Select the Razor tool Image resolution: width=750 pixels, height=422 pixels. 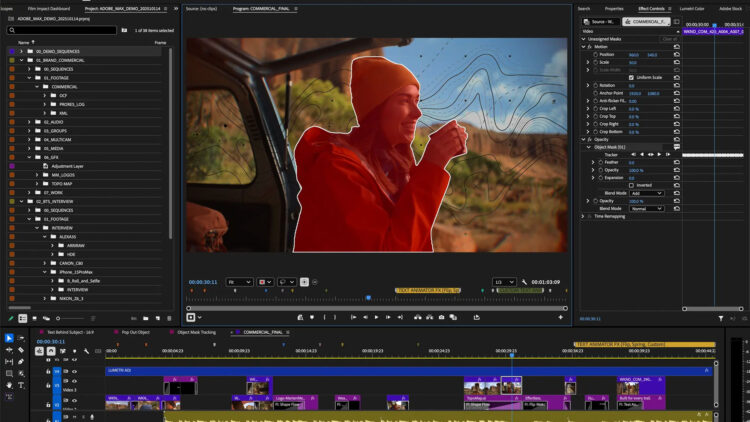(21, 350)
